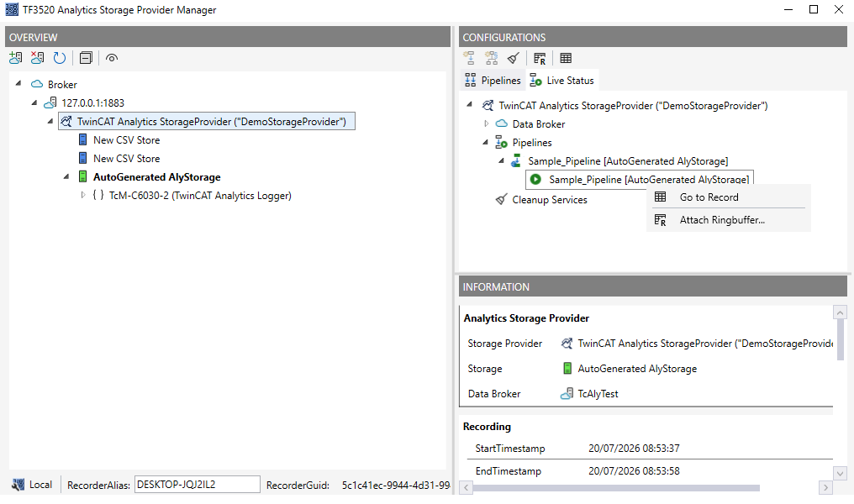This screenshot has width=854, height=504.
Task: Click the icon beside the Pipelines tree node
Action: coord(501,142)
